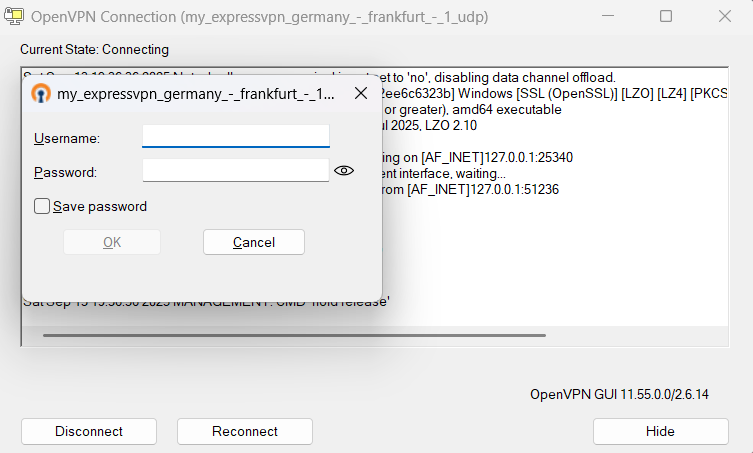Maximize the OpenVPN Connection window

(x=666, y=16)
